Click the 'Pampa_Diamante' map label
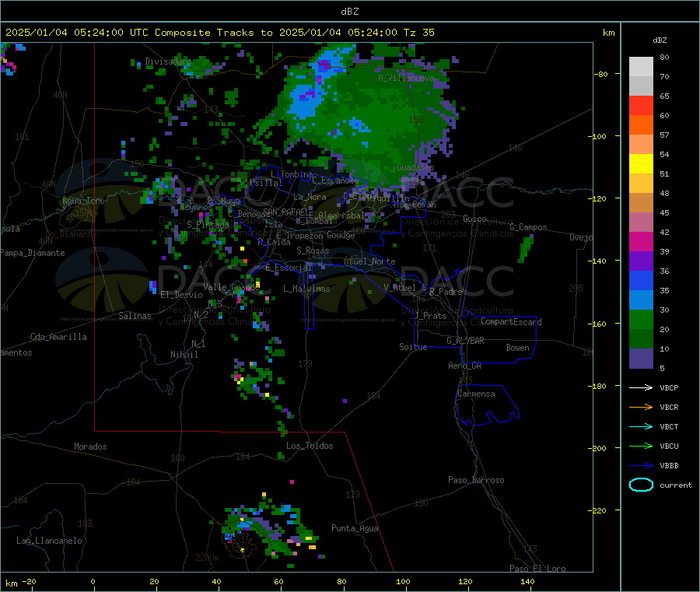The image size is (700, 592). (x=32, y=253)
